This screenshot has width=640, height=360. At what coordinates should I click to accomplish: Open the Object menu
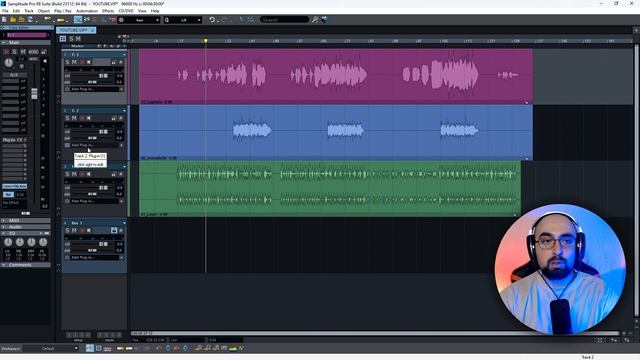coord(44,11)
